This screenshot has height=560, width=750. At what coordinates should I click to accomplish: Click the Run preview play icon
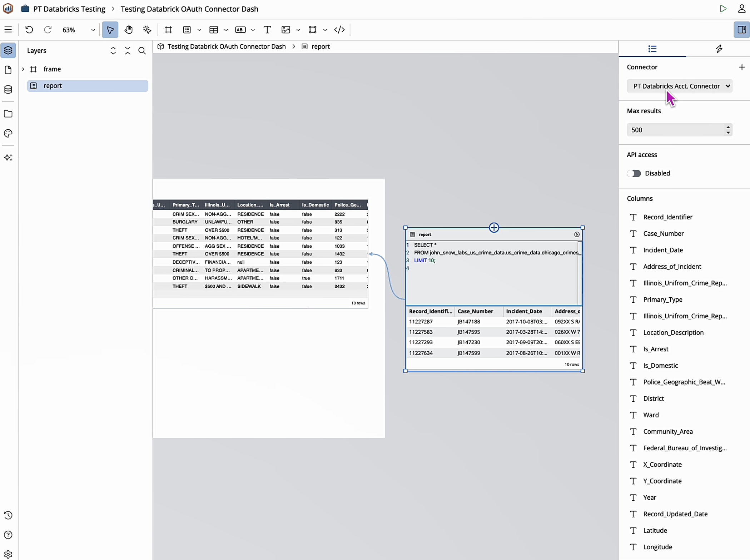pyautogui.click(x=723, y=9)
